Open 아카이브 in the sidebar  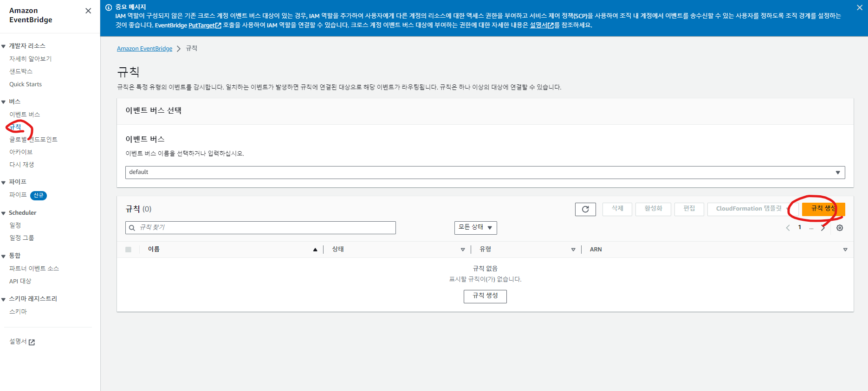point(21,152)
